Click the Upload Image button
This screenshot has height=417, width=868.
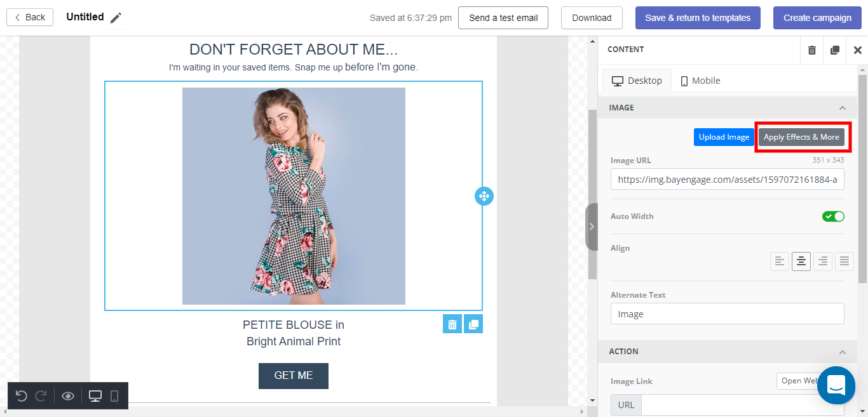(724, 137)
